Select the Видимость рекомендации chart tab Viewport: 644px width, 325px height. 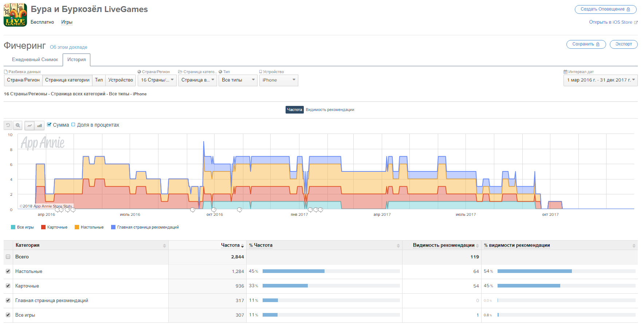click(x=330, y=110)
